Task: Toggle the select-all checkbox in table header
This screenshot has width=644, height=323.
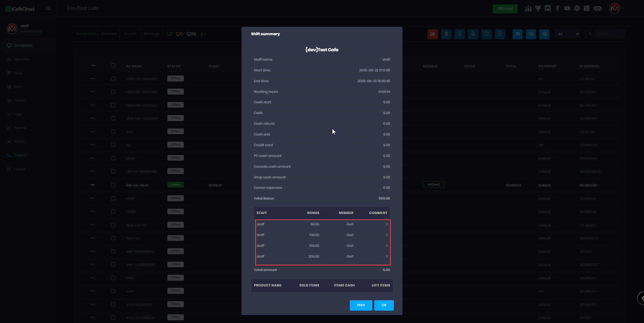Action: (x=113, y=66)
